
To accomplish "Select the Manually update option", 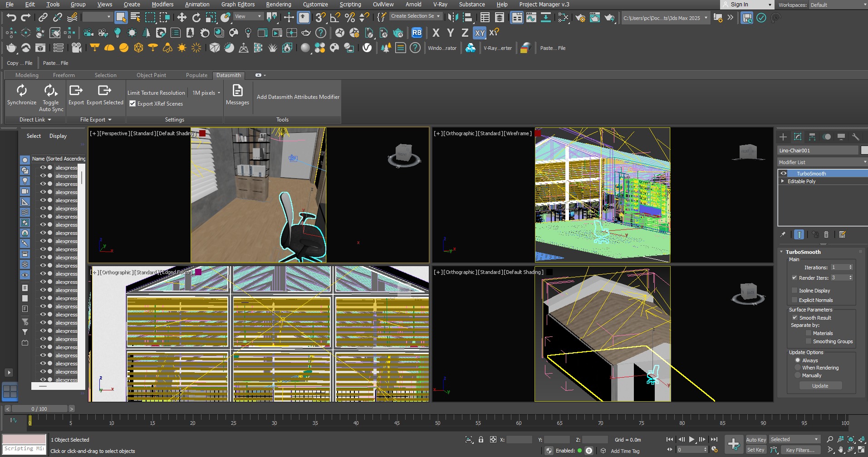I will coord(798,375).
